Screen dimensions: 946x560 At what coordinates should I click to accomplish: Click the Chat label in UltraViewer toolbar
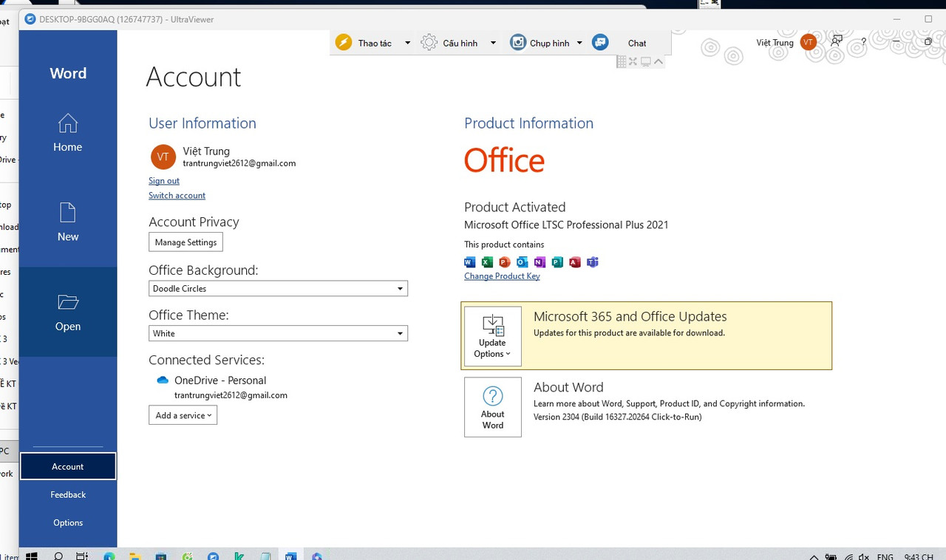coord(637,44)
